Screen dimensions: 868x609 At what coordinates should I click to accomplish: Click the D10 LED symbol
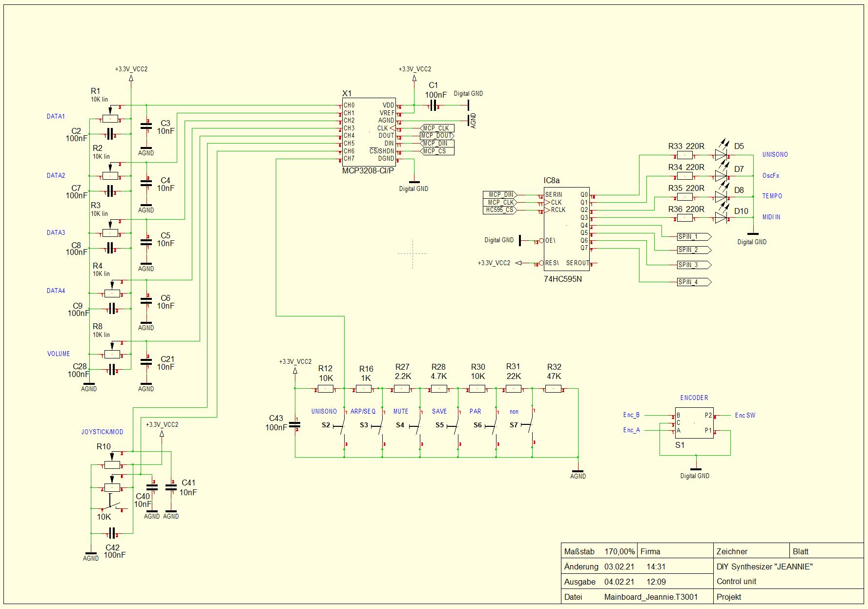tap(722, 218)
